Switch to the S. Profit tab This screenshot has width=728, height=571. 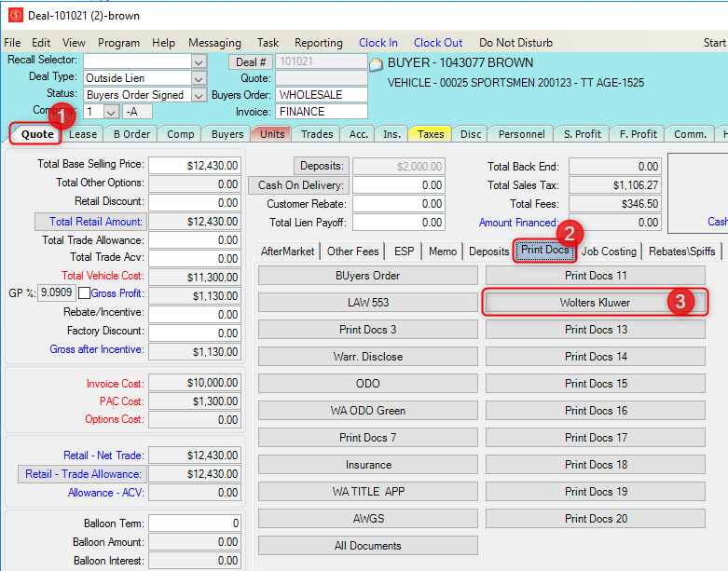pyautogui.click(x=583, y=134)
